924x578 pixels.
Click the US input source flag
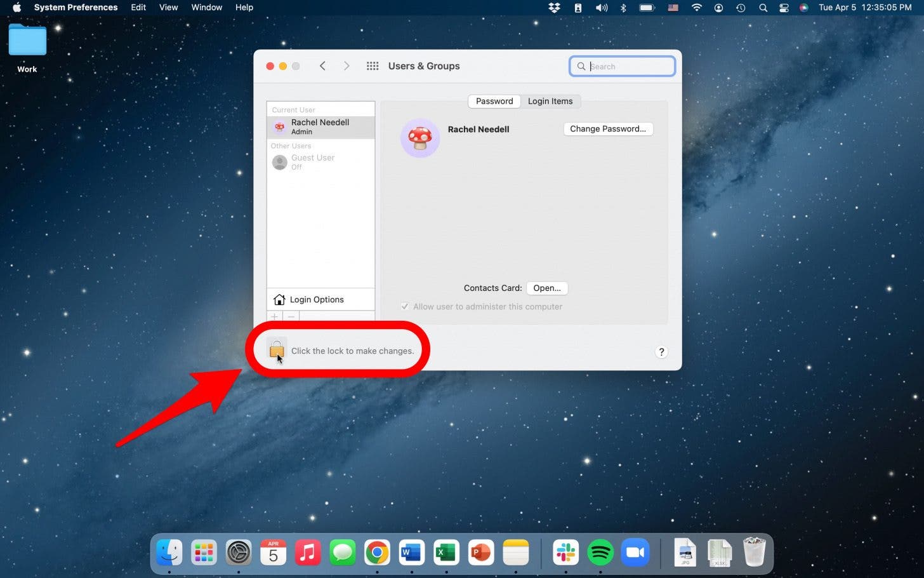point(673,8)
